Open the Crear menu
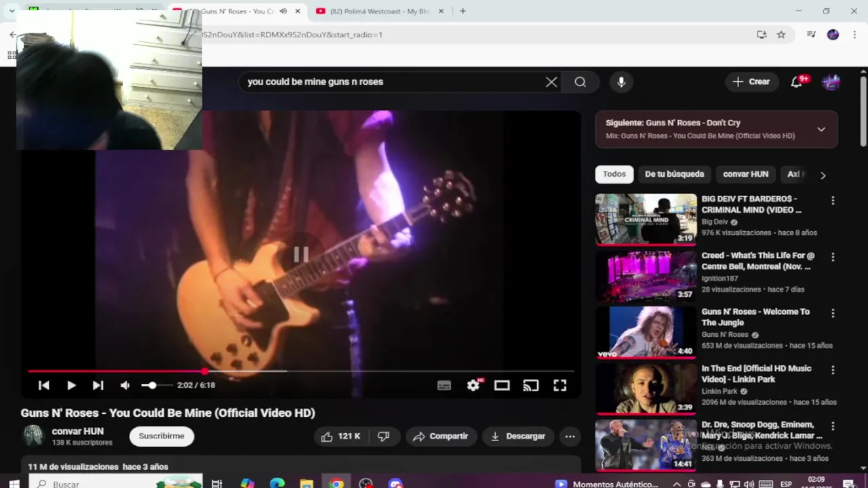Viewport: 868px width, 488px height. click(x=751, y=82)
